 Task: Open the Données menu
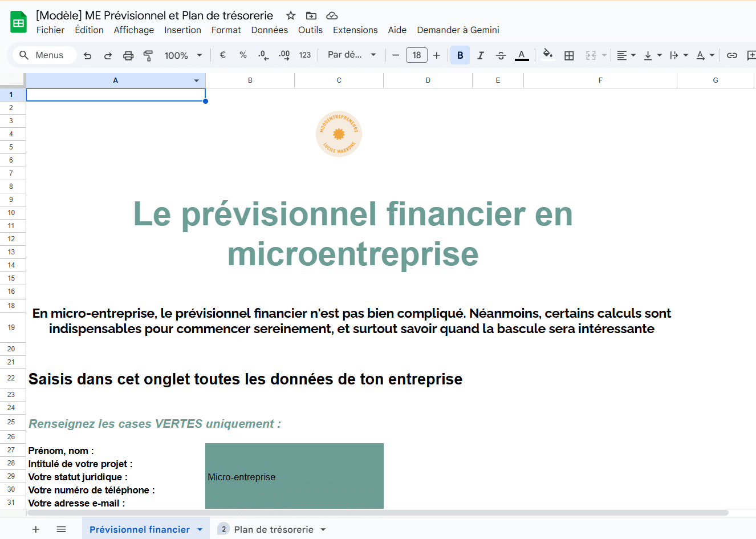click(x=269, y=30)
